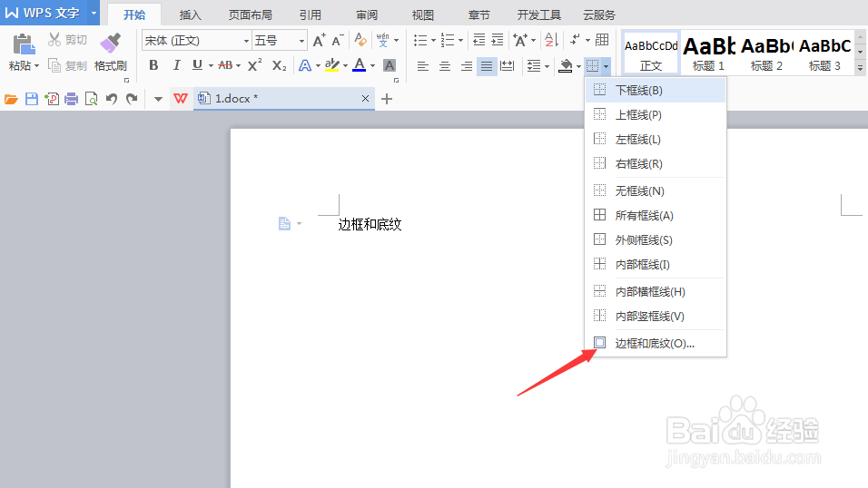Toggle Bold formatting
The width and height of the screenshot is (868, 488).
pos(153,65)
